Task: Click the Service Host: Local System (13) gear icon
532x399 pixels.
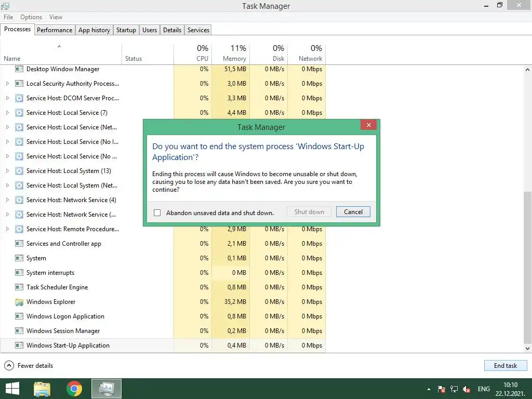Action: click(19, 170)
